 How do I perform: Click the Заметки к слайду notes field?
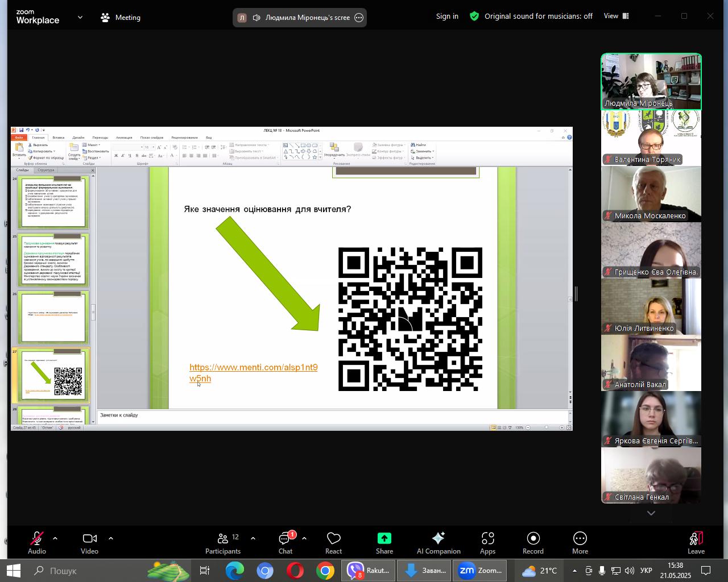[x=333, y=417]
